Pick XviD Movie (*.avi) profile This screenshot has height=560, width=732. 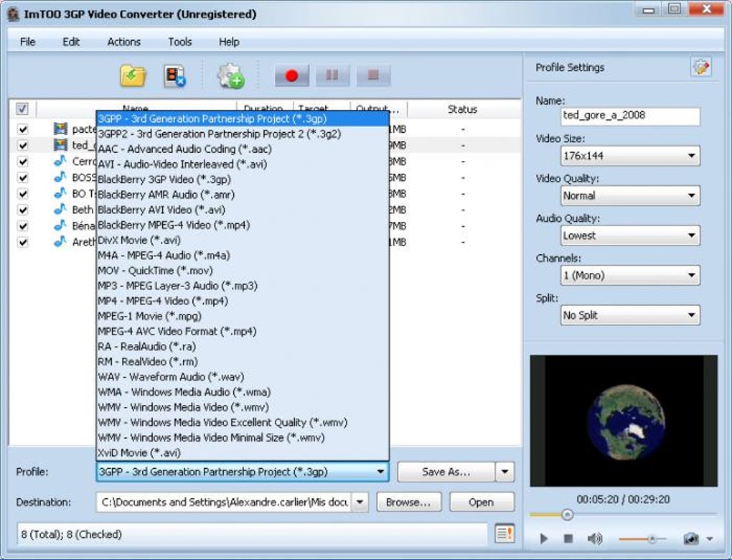pyautogui.click(x=243, y=452)
